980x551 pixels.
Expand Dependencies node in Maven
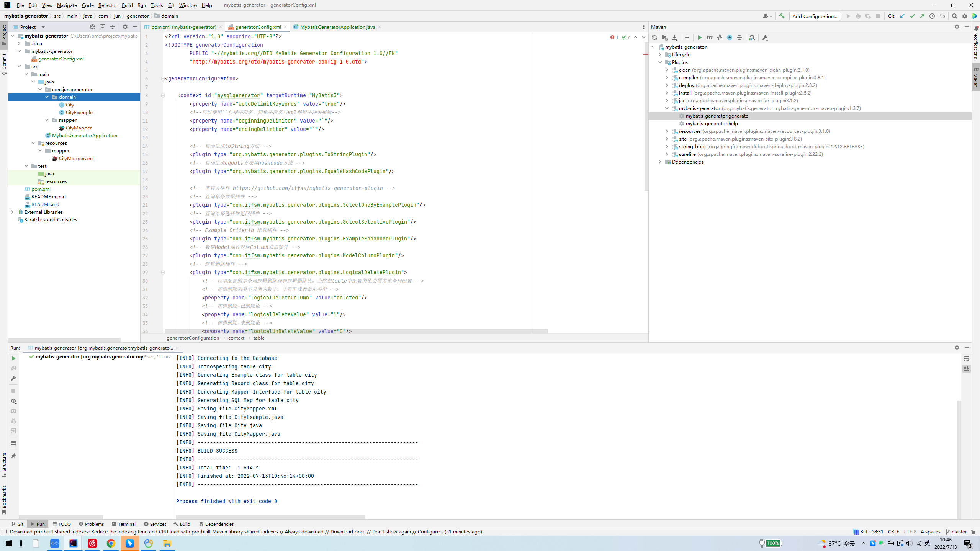click(660, 162)
